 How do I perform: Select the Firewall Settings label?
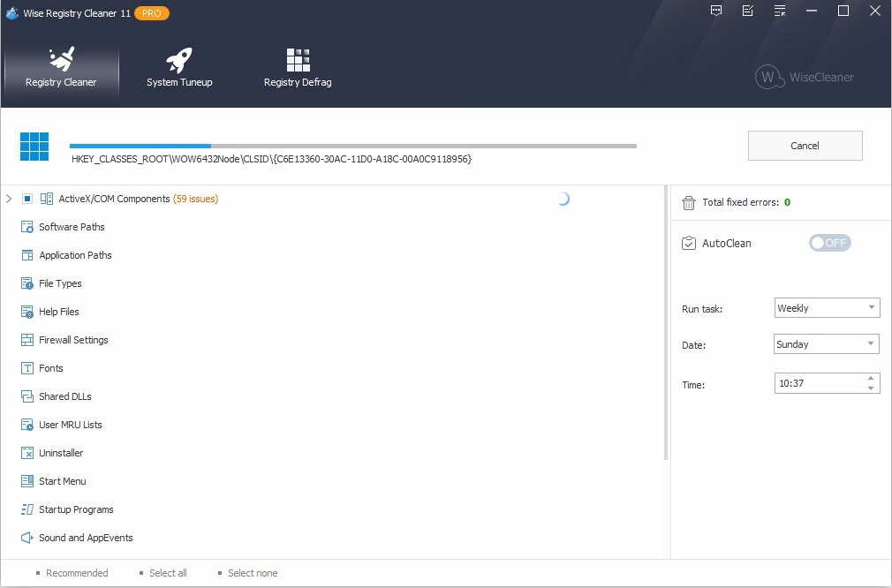[x=73, y=340]
